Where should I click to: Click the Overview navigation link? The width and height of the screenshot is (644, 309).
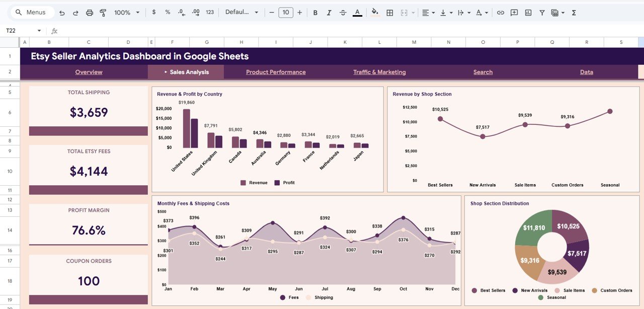[x=89, y=72]
